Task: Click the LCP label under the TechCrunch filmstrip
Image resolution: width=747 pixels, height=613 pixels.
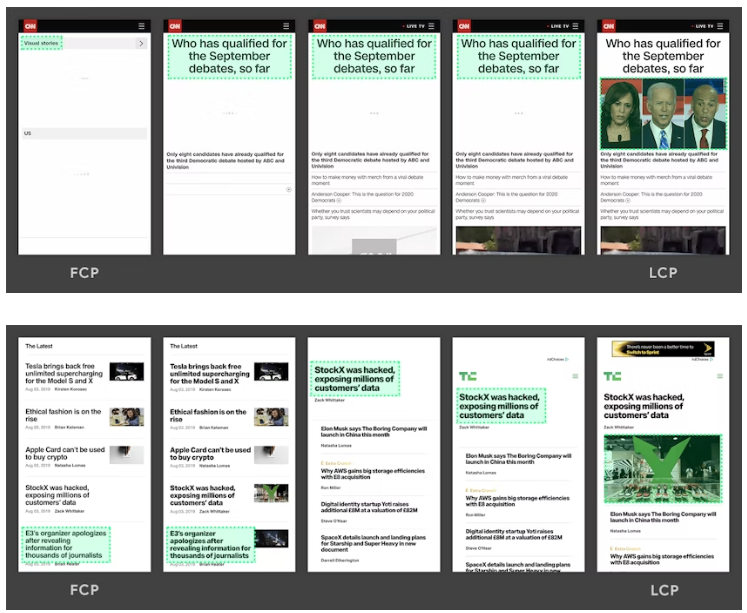Action: click(665, 590)
